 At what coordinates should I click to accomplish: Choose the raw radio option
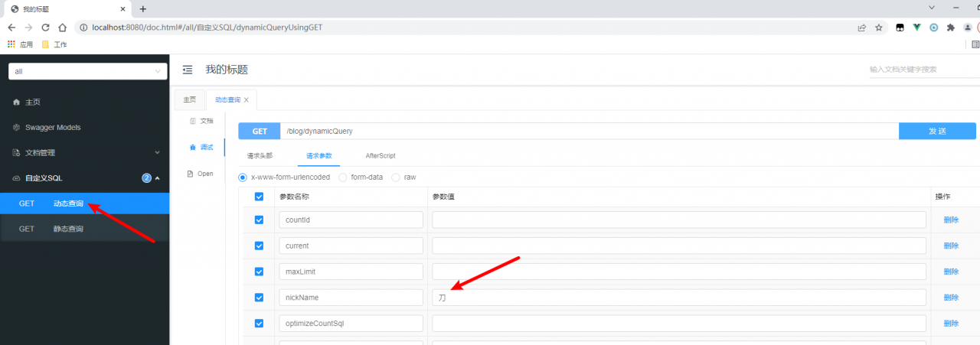click(396, 177)
